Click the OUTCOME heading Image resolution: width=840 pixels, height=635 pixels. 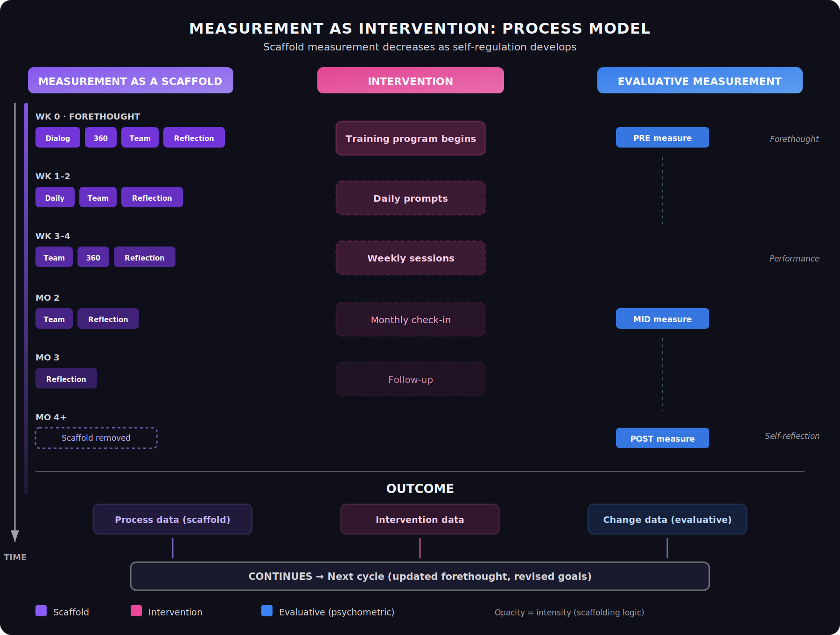point(420,488)
